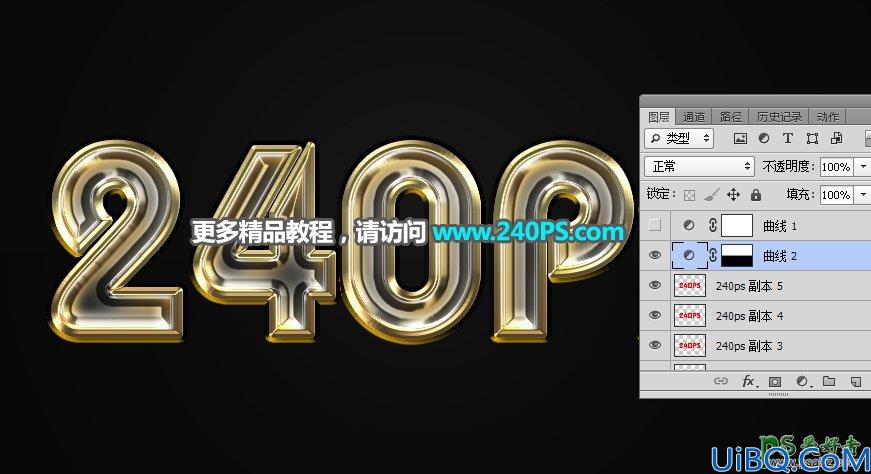Switch to the 动作 tab

click(828, 117)
